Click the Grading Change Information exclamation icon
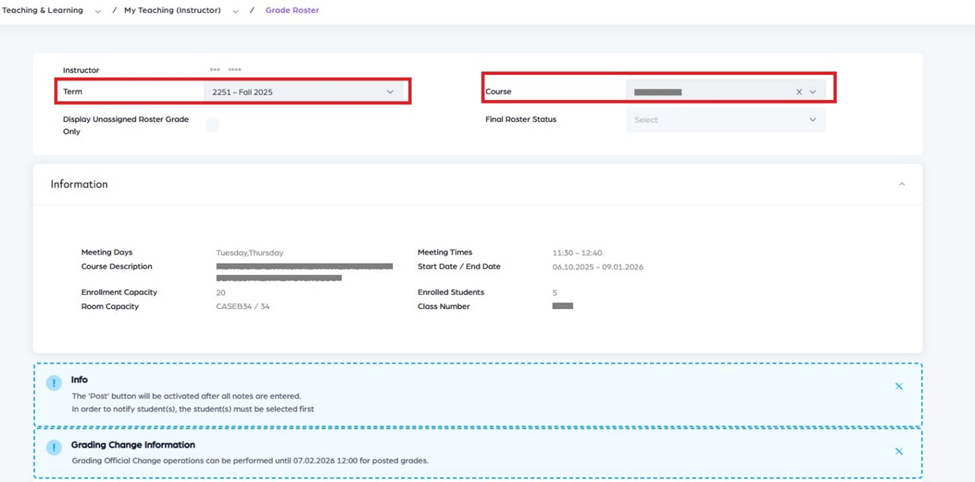 54,448
